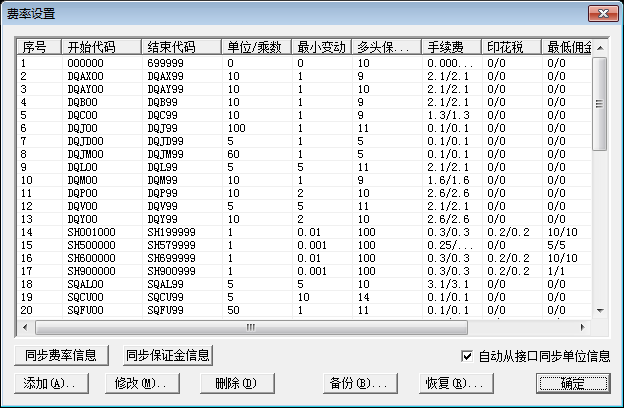The width and height of the screenshot is (624, 408).
Task: Select the DQJ00 row
Action: coord(304,128)
